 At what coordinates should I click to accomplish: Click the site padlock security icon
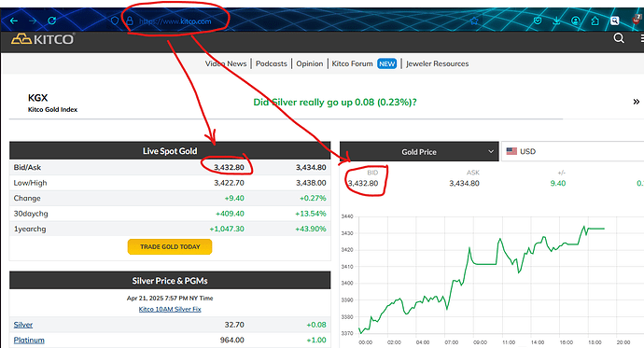click(x=130, y=21)
